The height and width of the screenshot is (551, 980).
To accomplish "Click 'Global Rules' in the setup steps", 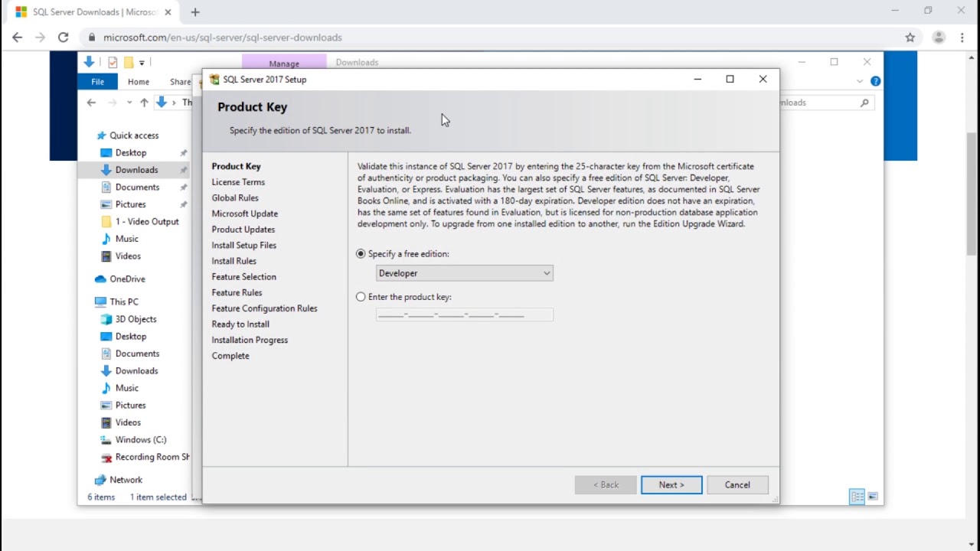I will pos(235,198).
